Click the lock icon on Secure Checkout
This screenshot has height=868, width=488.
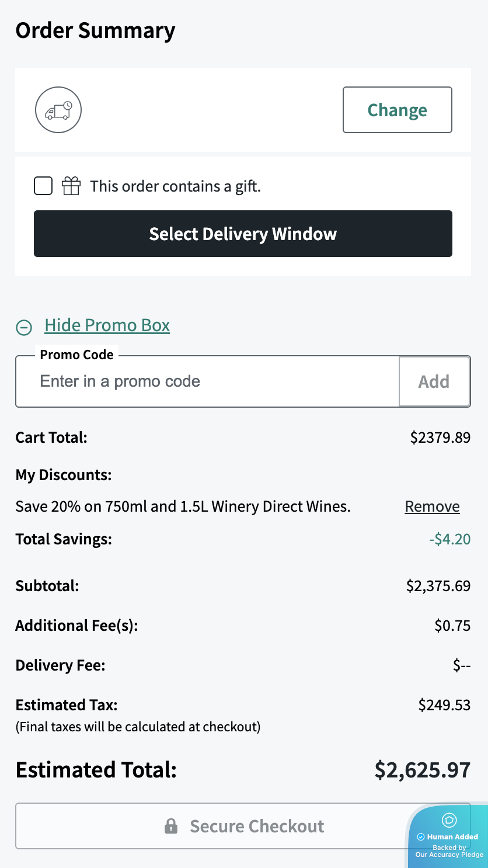[x=170, y=825]
